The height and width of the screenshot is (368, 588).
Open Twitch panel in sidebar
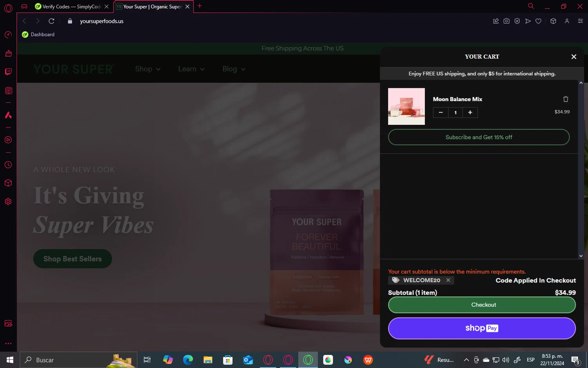[x=8, y=72]
